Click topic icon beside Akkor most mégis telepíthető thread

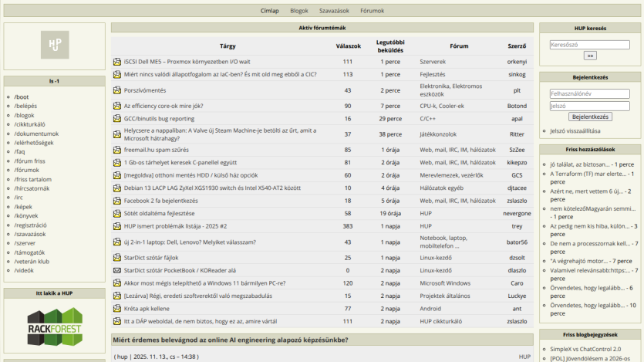[117, 283]
